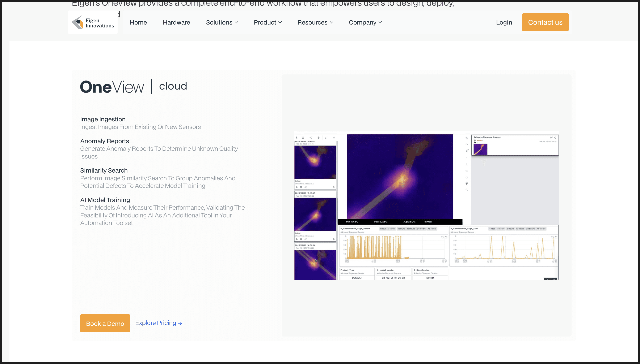Click the upward arrow icon in image toolbar
This screenshot has height=364, width=640.
point(334,138)
